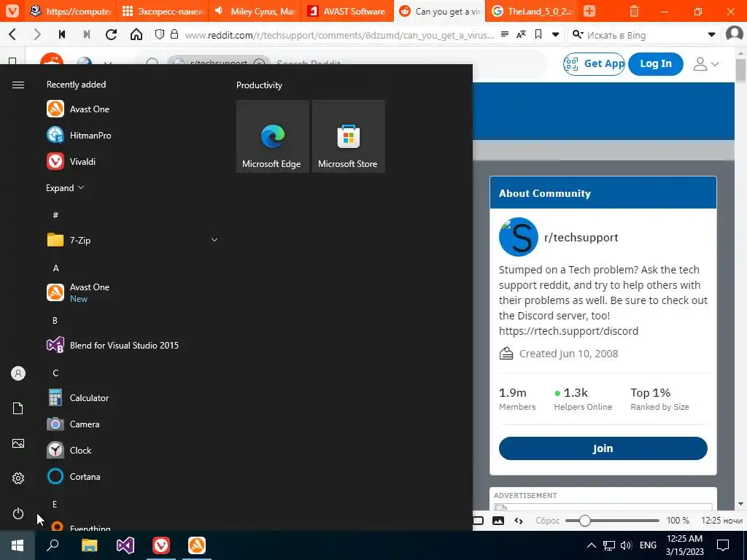Switch to Vivaldi taskbar button
Viewport: 747px width, 560px height.
161,545
